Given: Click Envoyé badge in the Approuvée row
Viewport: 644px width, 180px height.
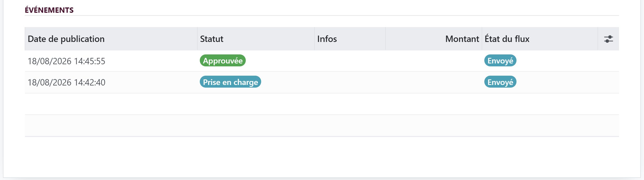Looking at the screenshot, I should pyautogui.click(x=500, y=61).
